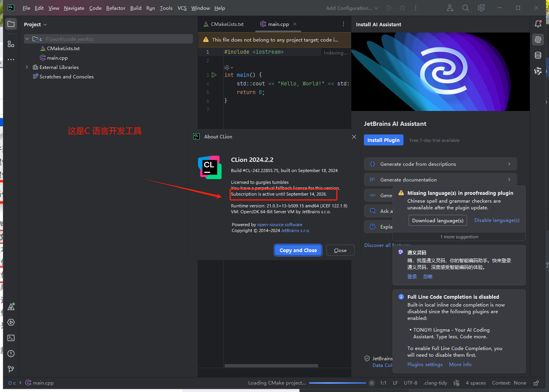Viewport: 549px width, 392px height.
Task: Click the JetBrains s.r.o. copyright link
Action: (295, 230)
